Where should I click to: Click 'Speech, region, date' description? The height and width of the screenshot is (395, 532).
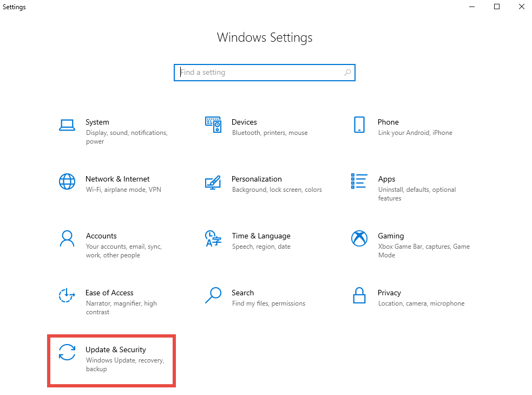click(261, 247)
